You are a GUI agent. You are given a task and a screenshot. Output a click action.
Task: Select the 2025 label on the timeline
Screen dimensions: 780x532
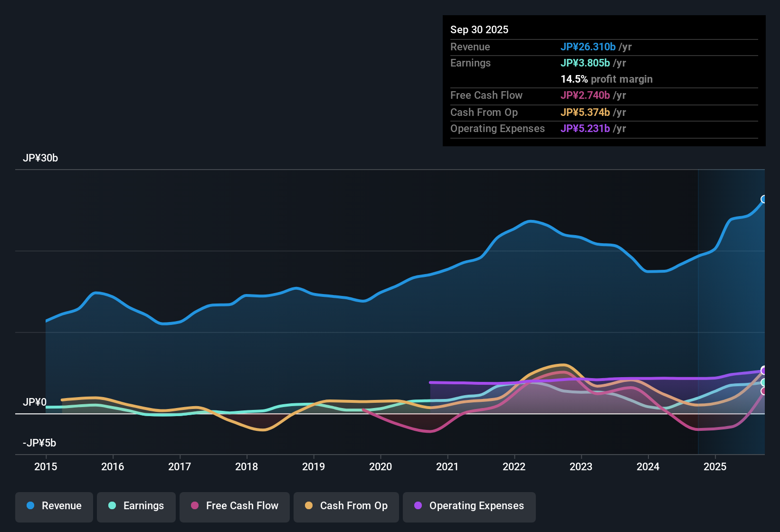pyautogui.click(x=715, y=467)
